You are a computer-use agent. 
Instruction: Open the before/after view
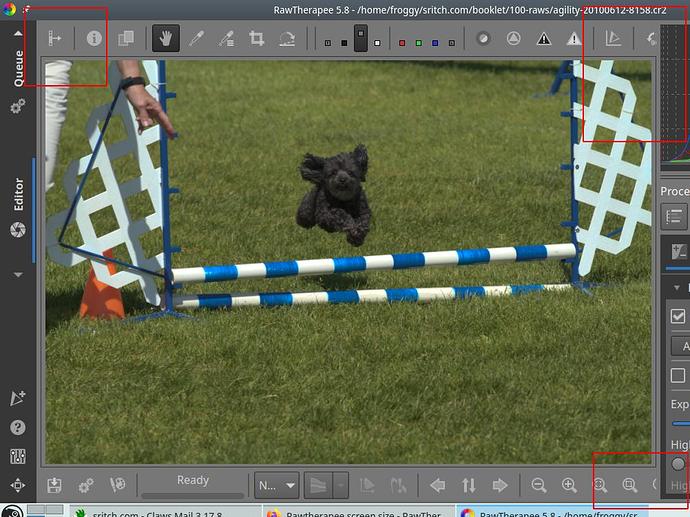[x=126, y=38]
